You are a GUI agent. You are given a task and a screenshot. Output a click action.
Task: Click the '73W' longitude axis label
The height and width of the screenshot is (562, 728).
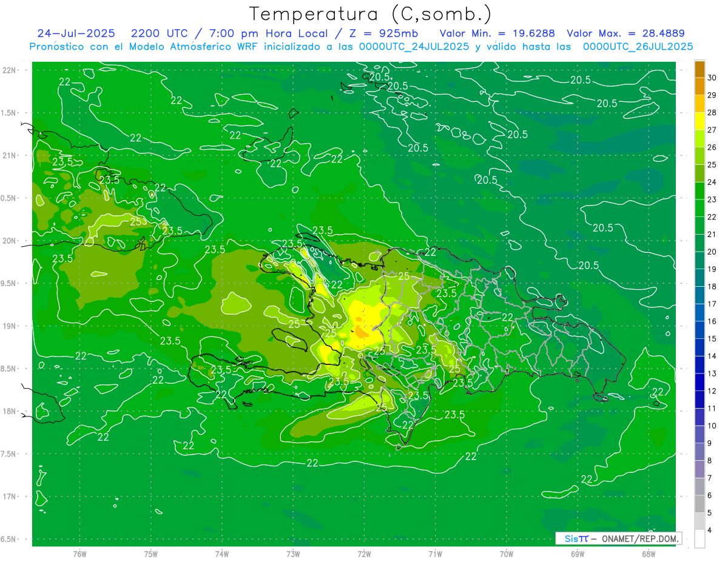point(293,554)
